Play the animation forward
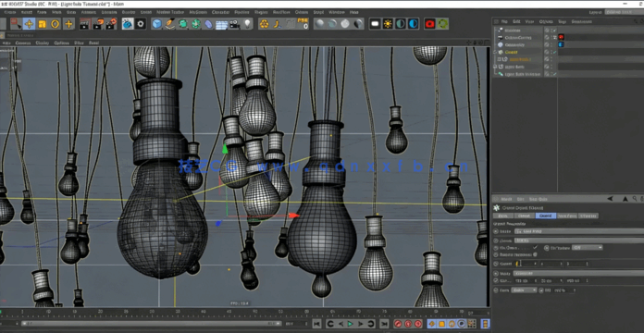Image resolution: width=644 pixels, height=333 pixels. click(351, 324)
